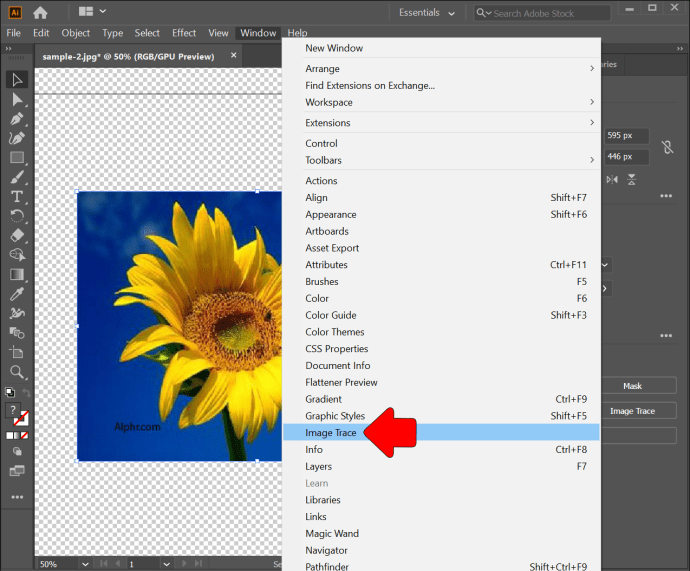This screenshot has height=571, width=690.
Task: Click the Search Adobe Stock field
Action: click(549, 13)
